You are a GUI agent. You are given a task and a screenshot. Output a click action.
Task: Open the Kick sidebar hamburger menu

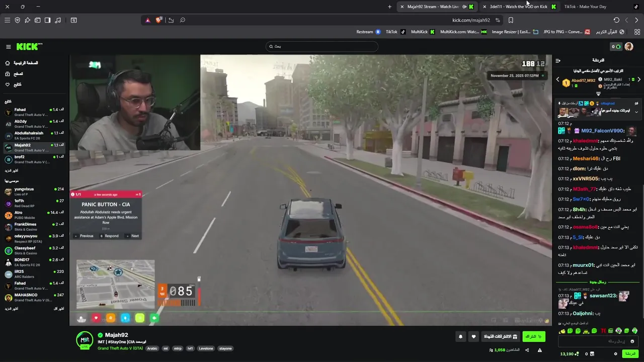[8, 46]
